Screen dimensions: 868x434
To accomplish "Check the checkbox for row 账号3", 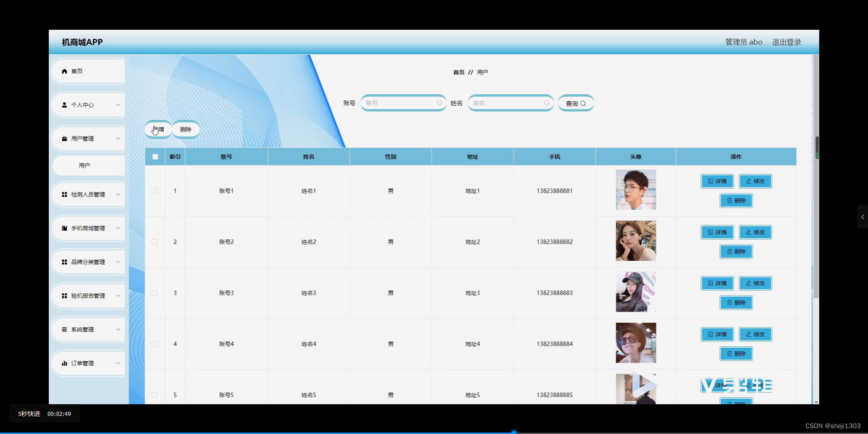I will click(x=154, y=293).
